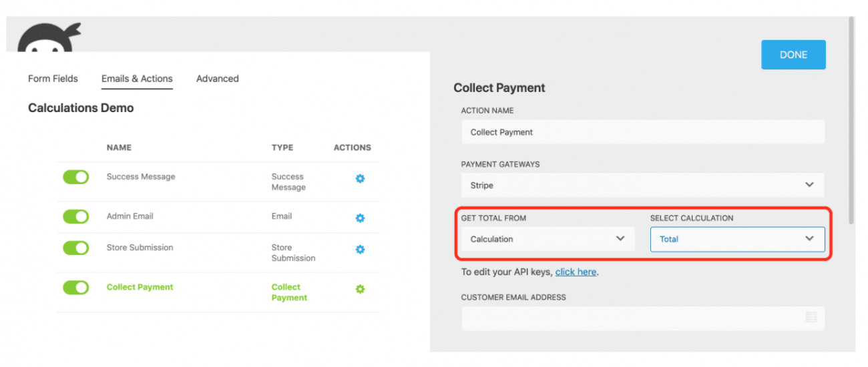This screenshot has width=868, height=367.
Task: Toggle off the Success Message action
Action: point(76,177)
